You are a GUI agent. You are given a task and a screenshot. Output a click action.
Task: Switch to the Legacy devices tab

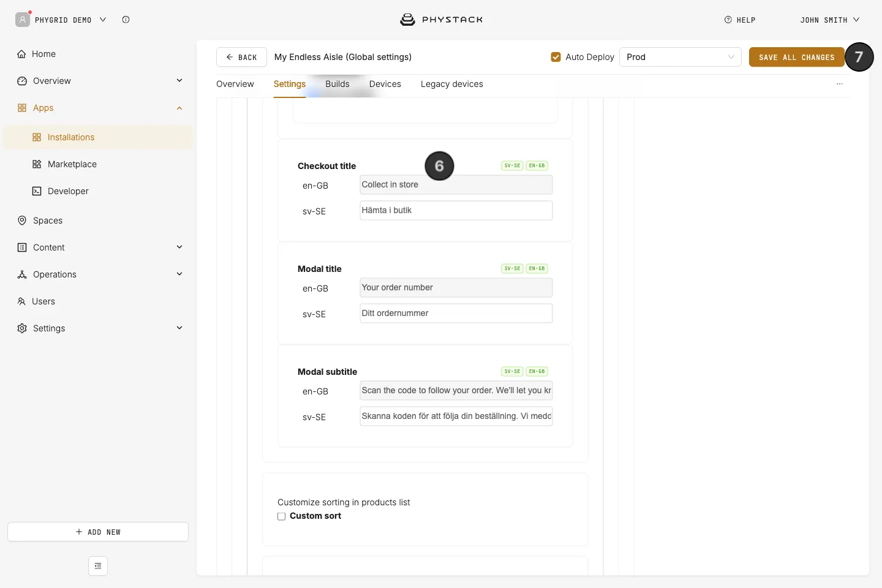(452, 84)
